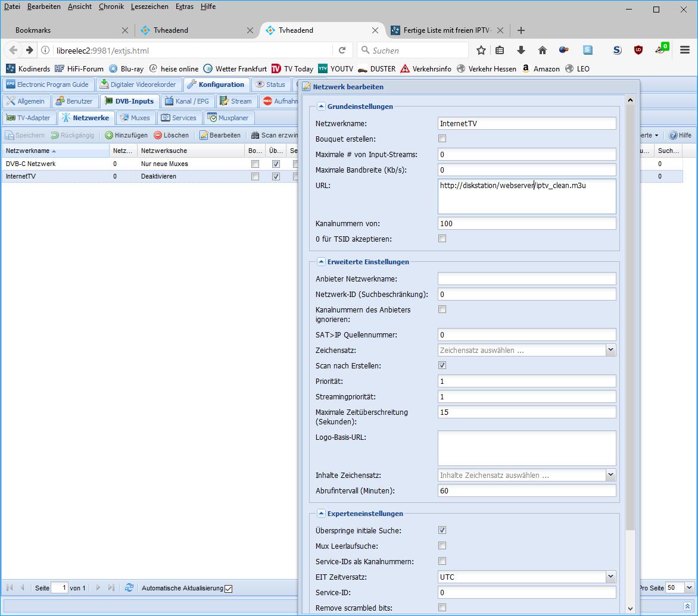Open the Inhalte Zeichensatz dropdown
This screenshot has height=616, width=698.
tap(611, 475)
